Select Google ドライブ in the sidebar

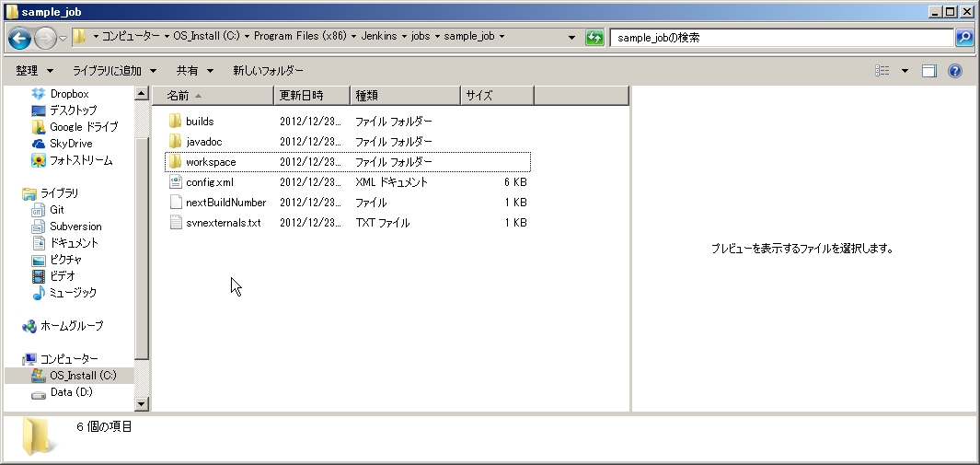coord(83,127)
